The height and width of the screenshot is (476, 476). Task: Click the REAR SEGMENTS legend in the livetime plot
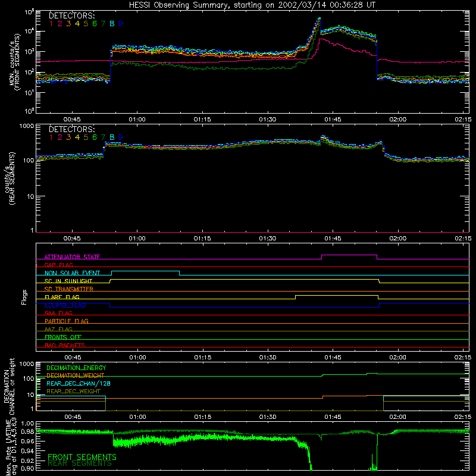80,464
